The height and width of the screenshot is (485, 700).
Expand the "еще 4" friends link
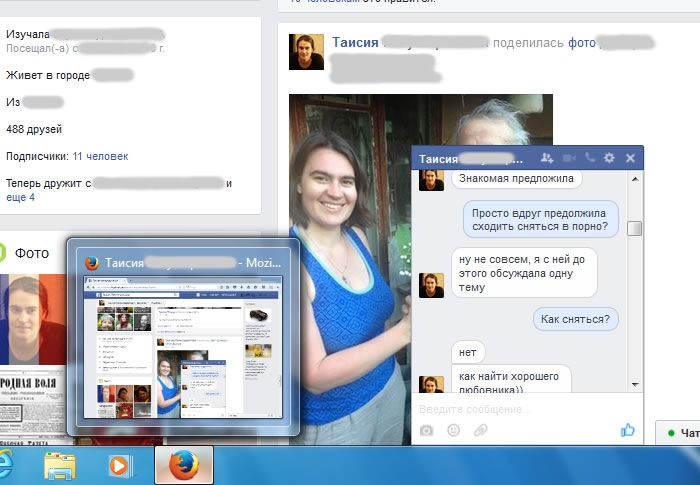pyautogui.click(x=20, y=198)
